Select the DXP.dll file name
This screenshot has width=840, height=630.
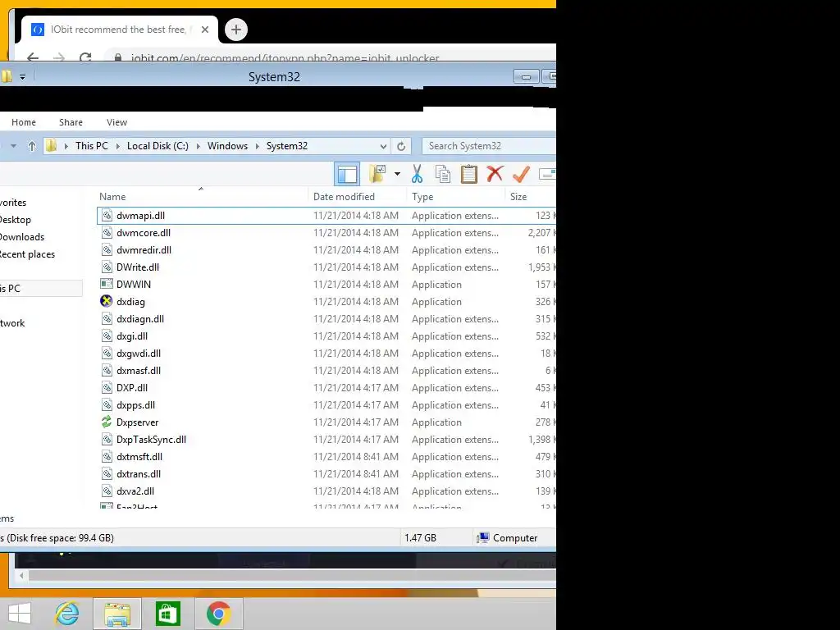click(132, 387)
